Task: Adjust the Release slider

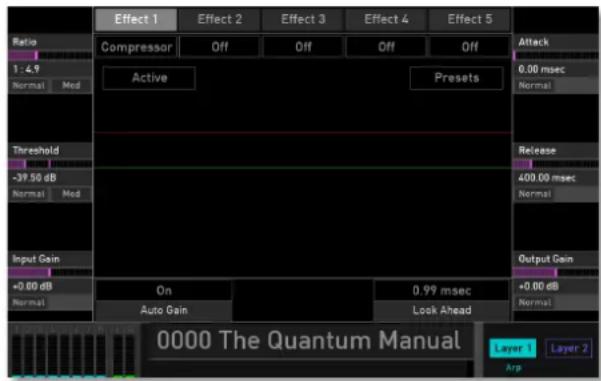Action: [x=555, y=164]
